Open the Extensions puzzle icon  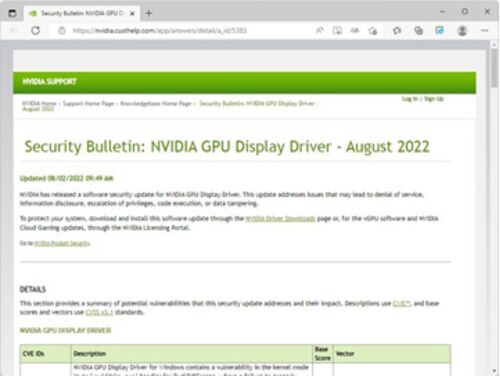click(x=397, y=31)
